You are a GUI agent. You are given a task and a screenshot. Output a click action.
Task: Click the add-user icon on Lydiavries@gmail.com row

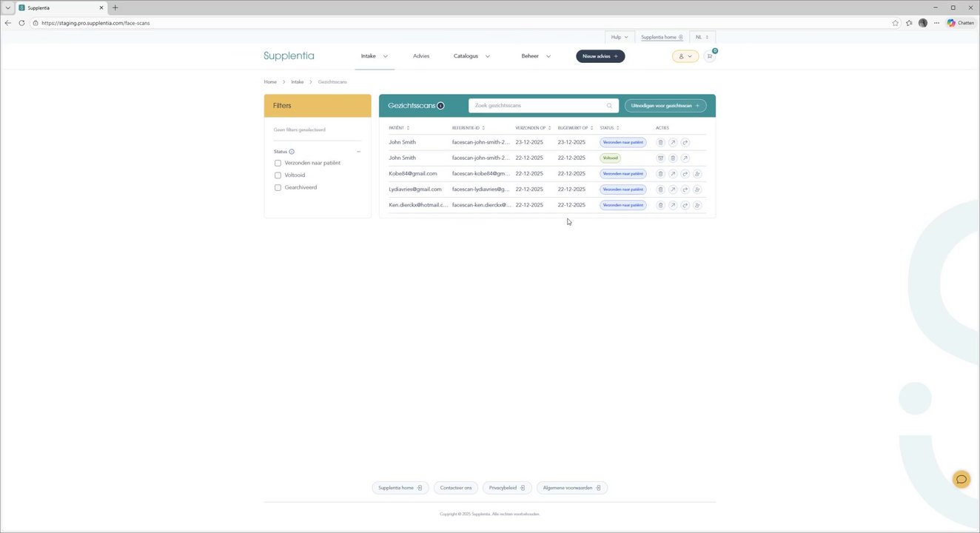[697, 190]
